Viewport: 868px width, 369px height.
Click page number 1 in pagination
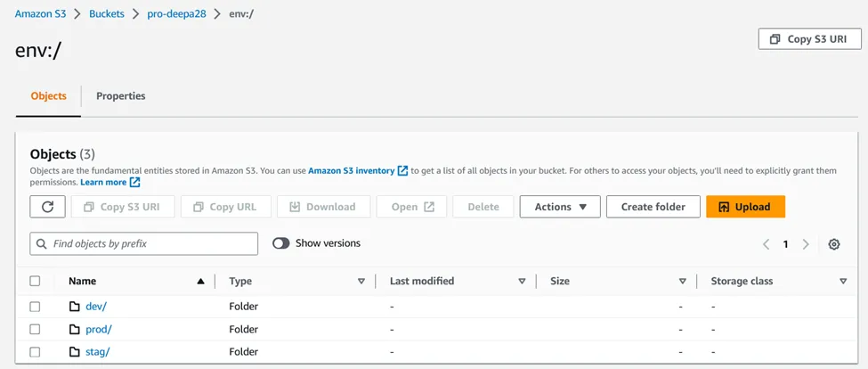(785, 244)
